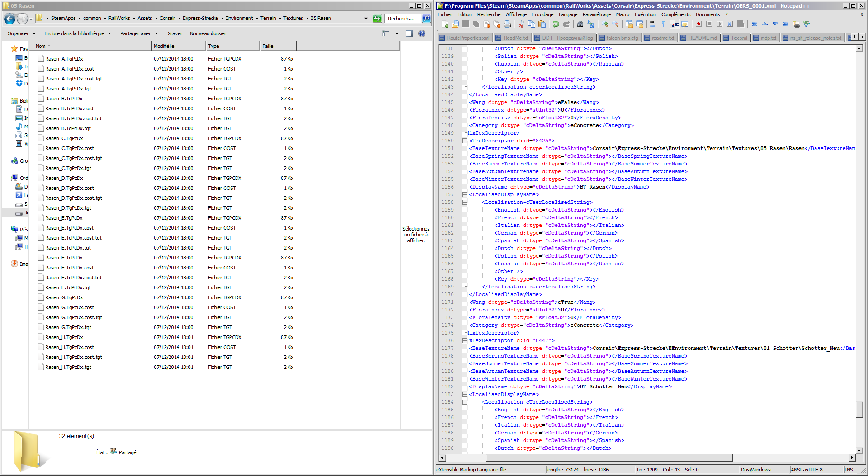Start macro recording with red record icon
Screen dimensions: 868x476
click(x=698, y=24)
